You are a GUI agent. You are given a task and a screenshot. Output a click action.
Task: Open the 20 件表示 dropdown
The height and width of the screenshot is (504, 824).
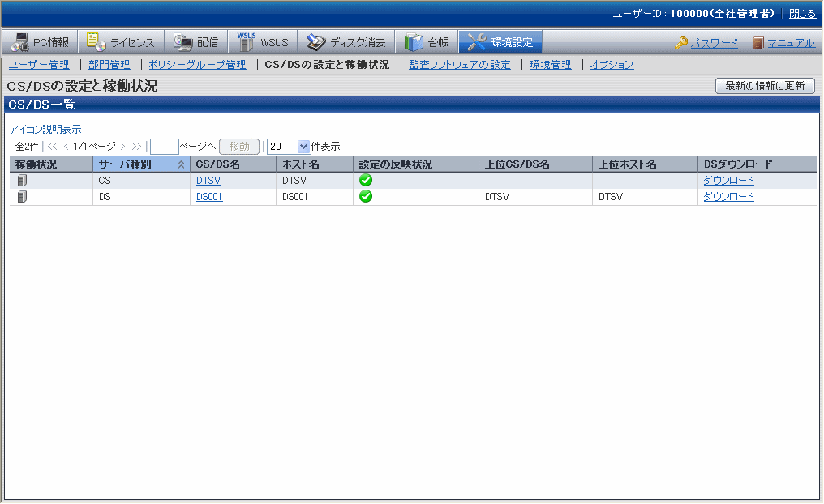tap(289, 147)
